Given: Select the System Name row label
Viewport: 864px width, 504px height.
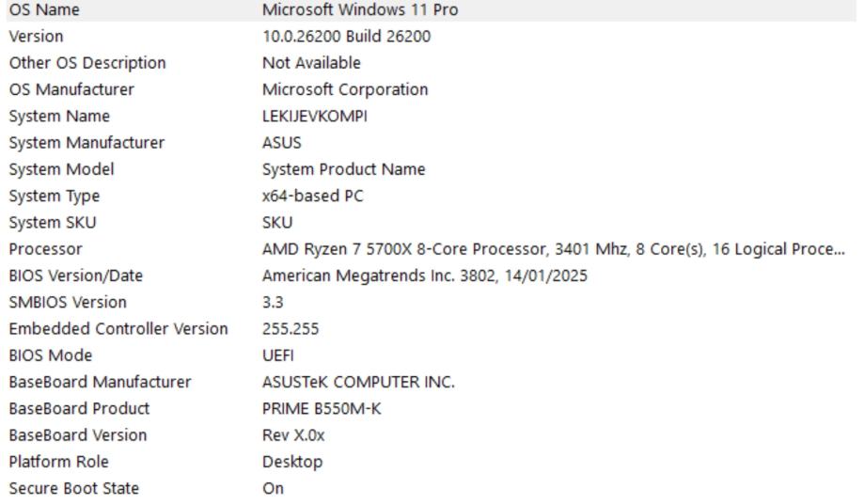Looking at the screenshot, I should pos(59,117).
